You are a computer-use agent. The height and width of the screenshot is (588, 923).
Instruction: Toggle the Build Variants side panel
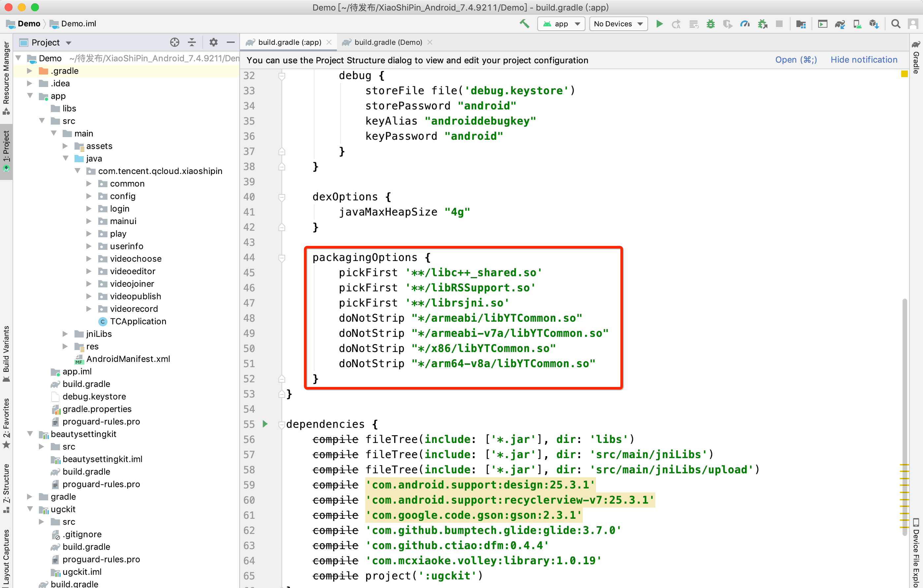click(6, 353)
